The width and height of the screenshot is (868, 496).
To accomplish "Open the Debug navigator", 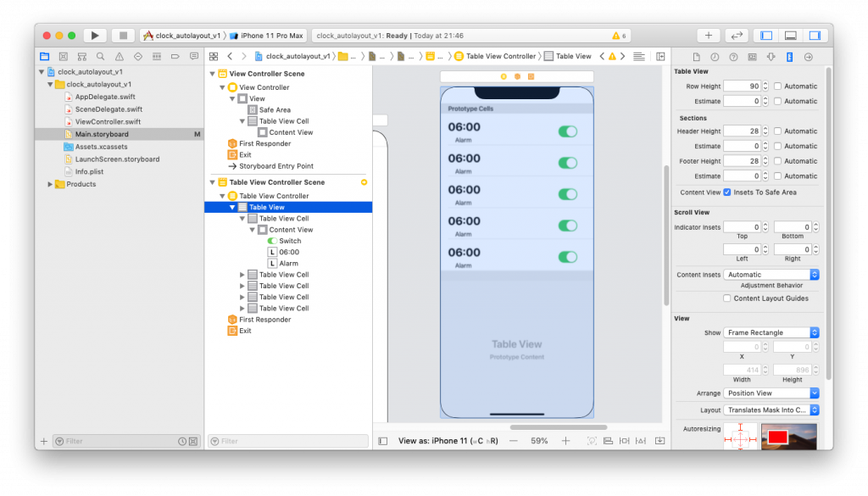I will pyautogui.click(x=157, y=57).
